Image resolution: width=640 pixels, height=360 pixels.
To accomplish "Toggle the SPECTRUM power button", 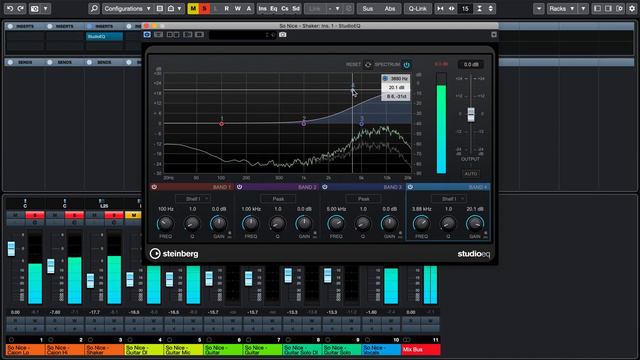I will 407,64.
